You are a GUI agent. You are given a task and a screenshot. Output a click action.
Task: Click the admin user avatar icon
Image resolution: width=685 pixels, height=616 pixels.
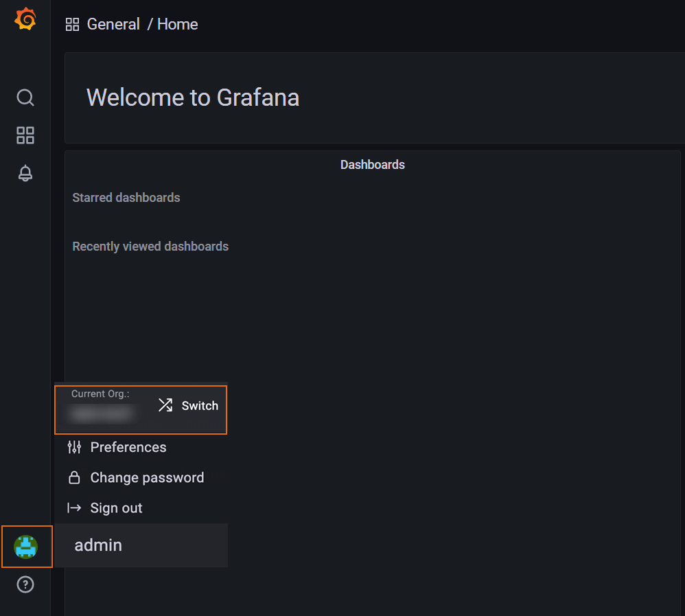pyautogui.click(x=26, y=547)
